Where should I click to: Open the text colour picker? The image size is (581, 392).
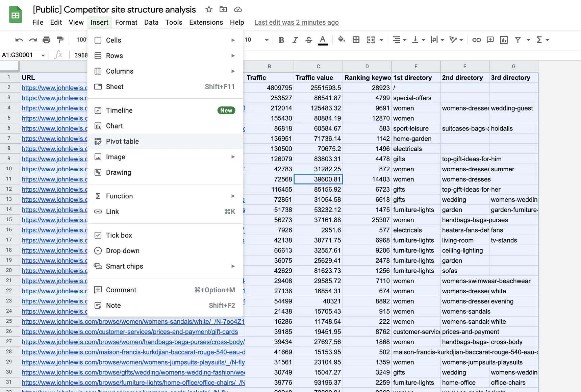pos(323,40)
